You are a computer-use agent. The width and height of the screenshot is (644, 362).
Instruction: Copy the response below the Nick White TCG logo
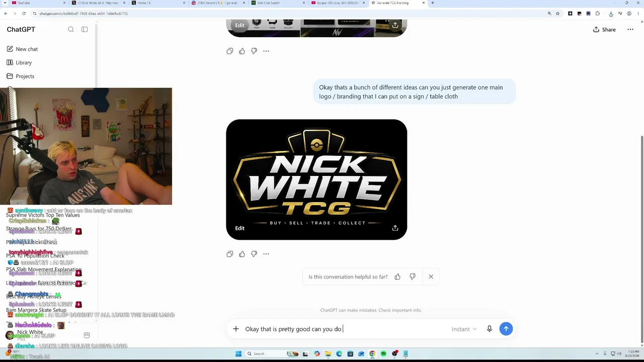pyautogui.click(x=230, y=254)
